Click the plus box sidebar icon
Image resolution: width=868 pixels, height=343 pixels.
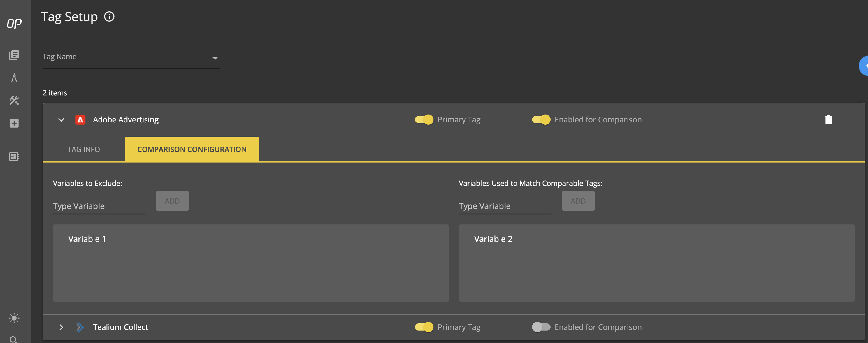14,123
